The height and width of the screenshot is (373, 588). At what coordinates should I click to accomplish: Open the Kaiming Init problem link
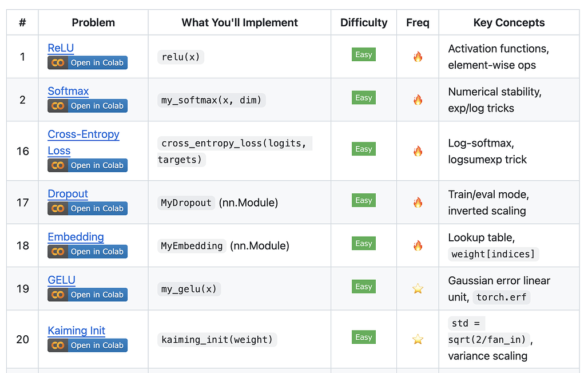coord(77,331)
